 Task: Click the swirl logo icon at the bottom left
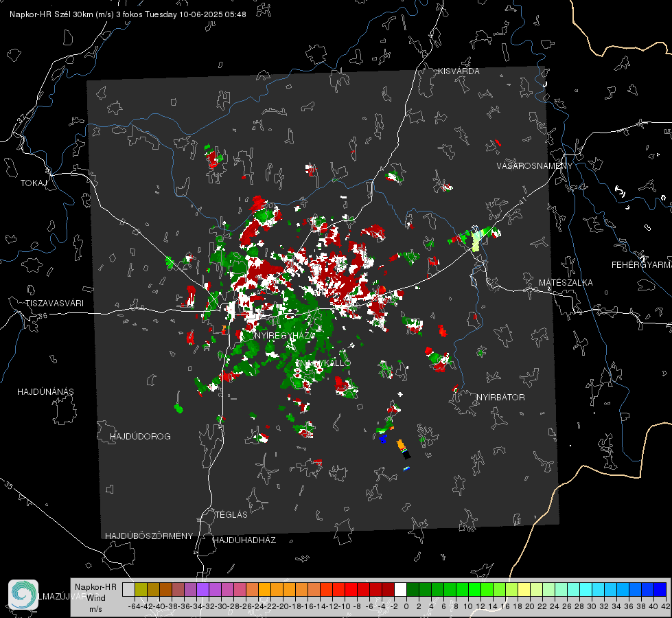(x=23, y=595)
